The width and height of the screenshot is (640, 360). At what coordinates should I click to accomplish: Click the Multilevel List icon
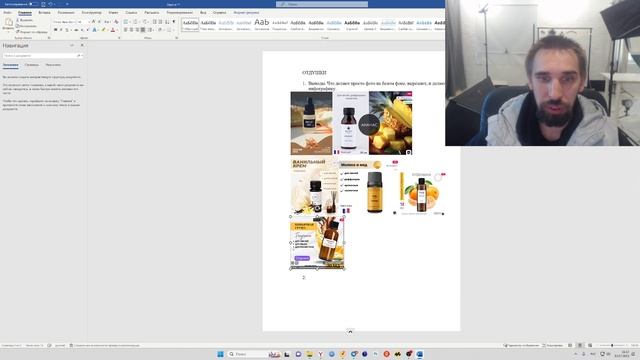(x=144, y=21)
